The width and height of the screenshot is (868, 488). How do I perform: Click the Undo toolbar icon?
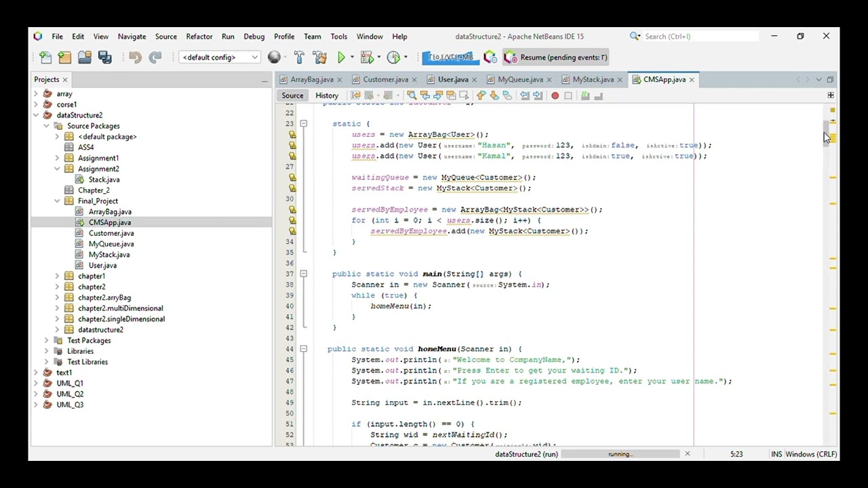tap(135, 58)
